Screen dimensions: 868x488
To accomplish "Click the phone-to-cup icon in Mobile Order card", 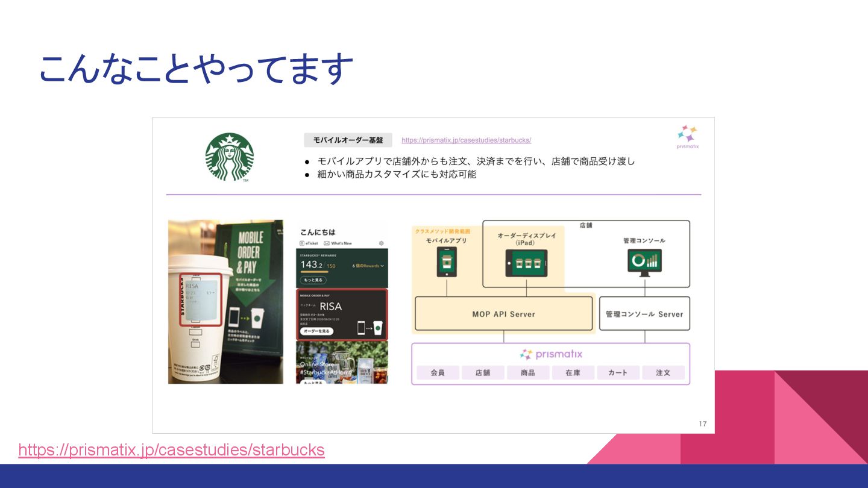I will click(371, 327).
